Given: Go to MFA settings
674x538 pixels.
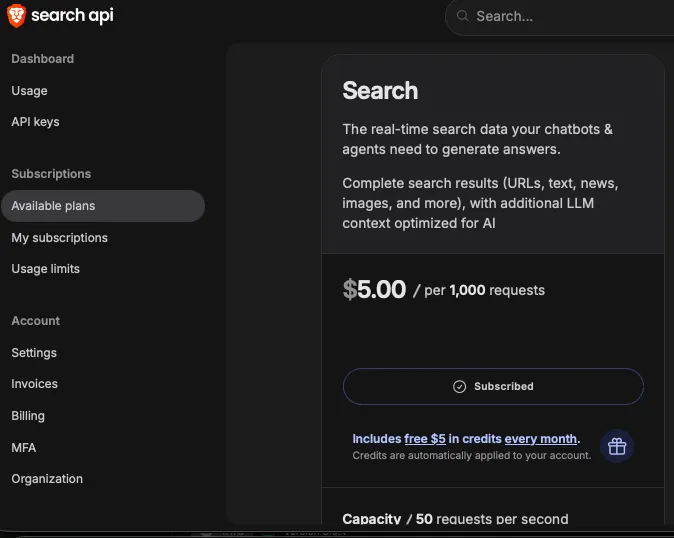Looking at the screenshot, I should (24, 448).
